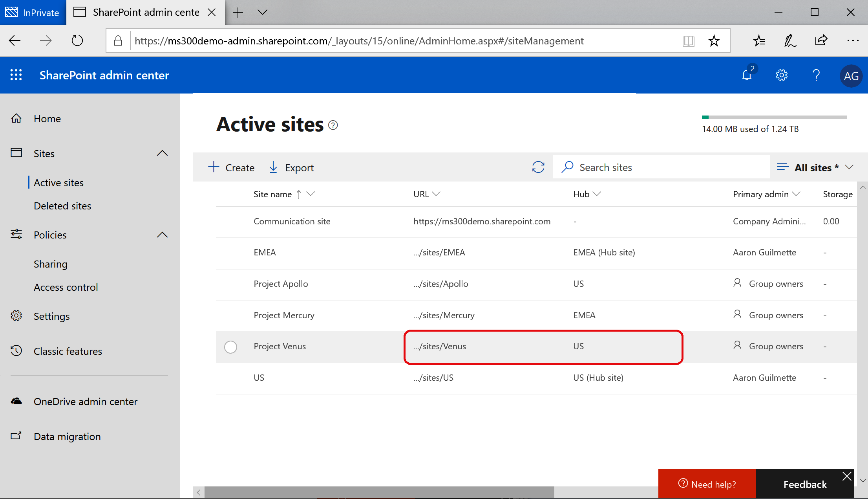Click the horizontal scrollbar at bottom
Image resolution: width=868 pixels, height=499 pixels.
tap(379, 492)
